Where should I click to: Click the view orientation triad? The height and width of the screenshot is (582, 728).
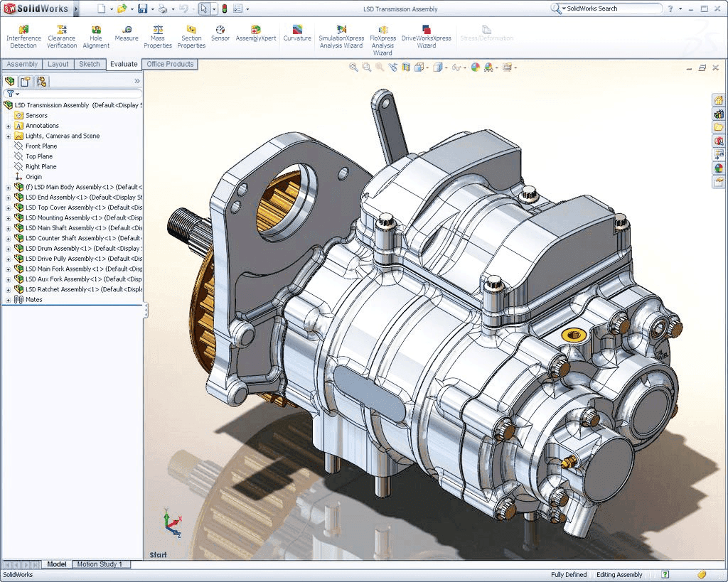(172, 524)
